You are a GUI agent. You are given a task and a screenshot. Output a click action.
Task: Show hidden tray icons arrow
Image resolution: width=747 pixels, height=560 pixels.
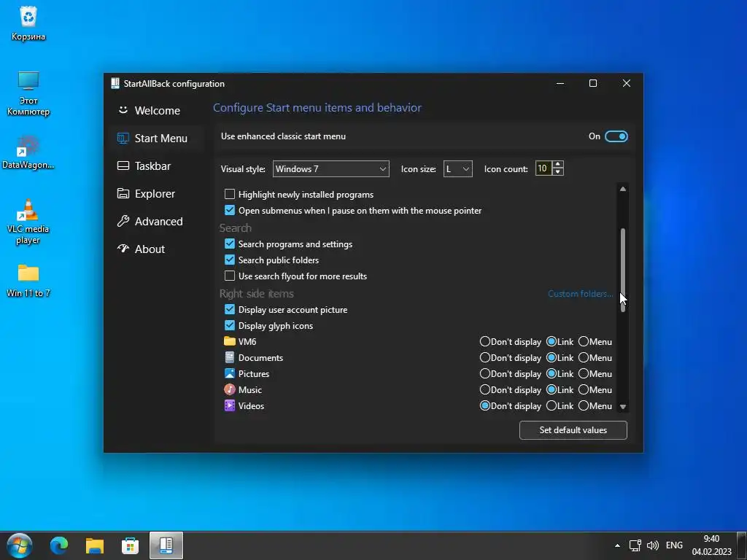[617, 545]
